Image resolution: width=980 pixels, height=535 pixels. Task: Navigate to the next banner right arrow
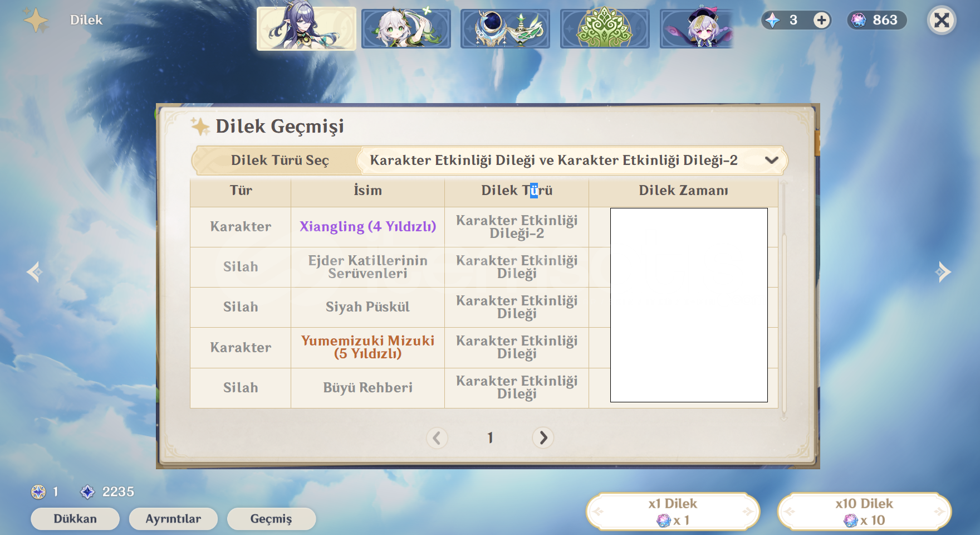[943, 272]
